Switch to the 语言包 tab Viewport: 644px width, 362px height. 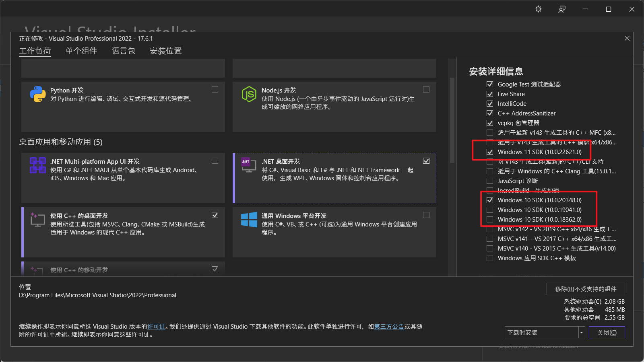coord(124,51)
